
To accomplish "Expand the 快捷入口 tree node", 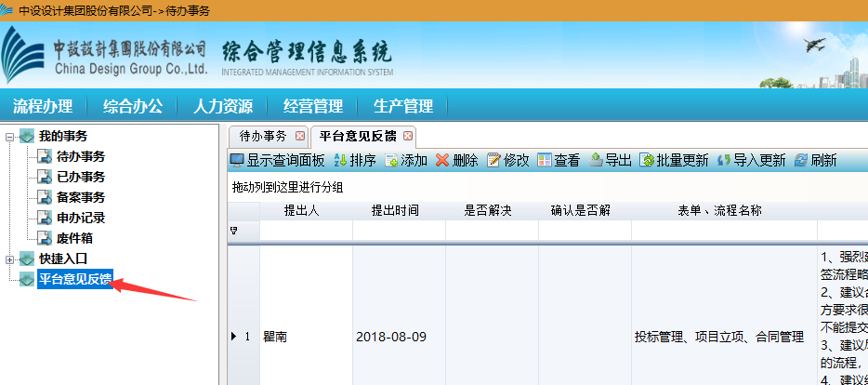I will point(10,259).
